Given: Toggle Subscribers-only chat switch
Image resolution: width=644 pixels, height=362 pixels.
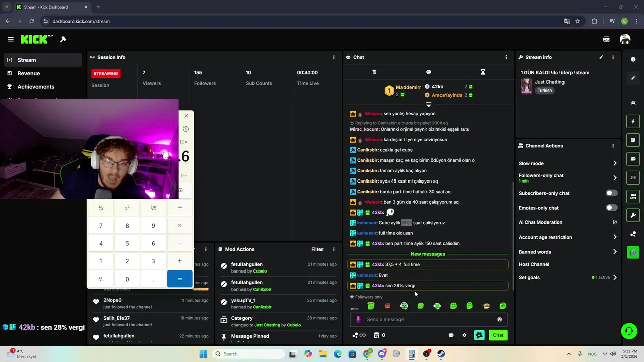Looking at the screenshot, I should pyautogui.click(x=612, y=193).
